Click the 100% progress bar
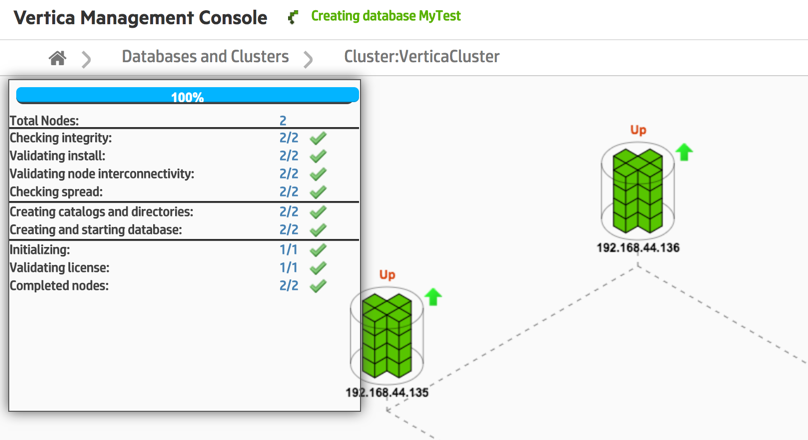The width and height of the screenshot is (808, 440). (187, 97)
